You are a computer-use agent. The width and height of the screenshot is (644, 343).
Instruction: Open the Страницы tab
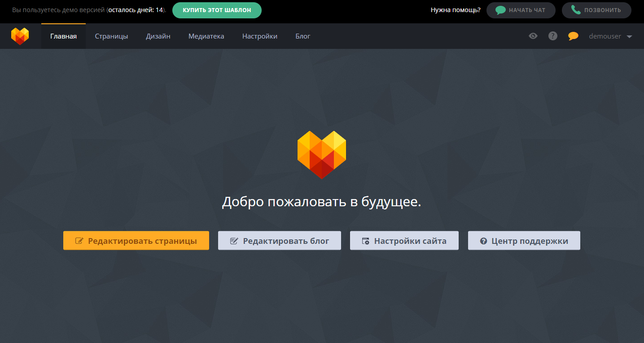pos(111,36)
